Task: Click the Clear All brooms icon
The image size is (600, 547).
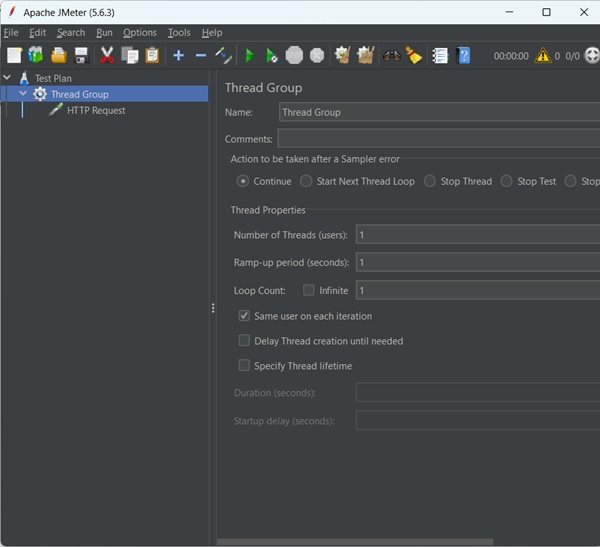Action: (366, 55)
